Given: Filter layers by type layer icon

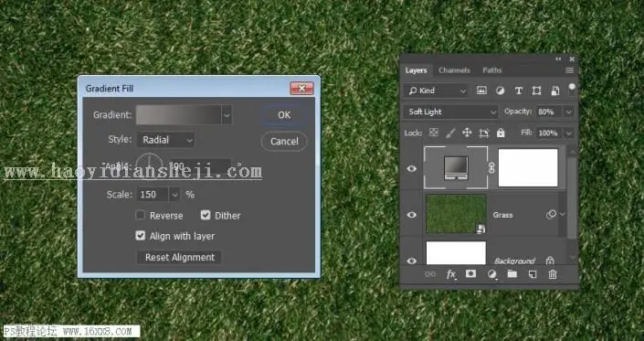Looking at the screenshot, I should coord(518,91).
